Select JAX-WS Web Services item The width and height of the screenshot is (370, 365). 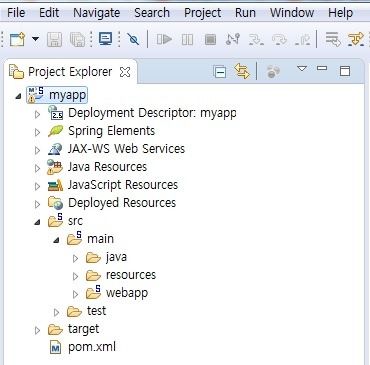126,149
